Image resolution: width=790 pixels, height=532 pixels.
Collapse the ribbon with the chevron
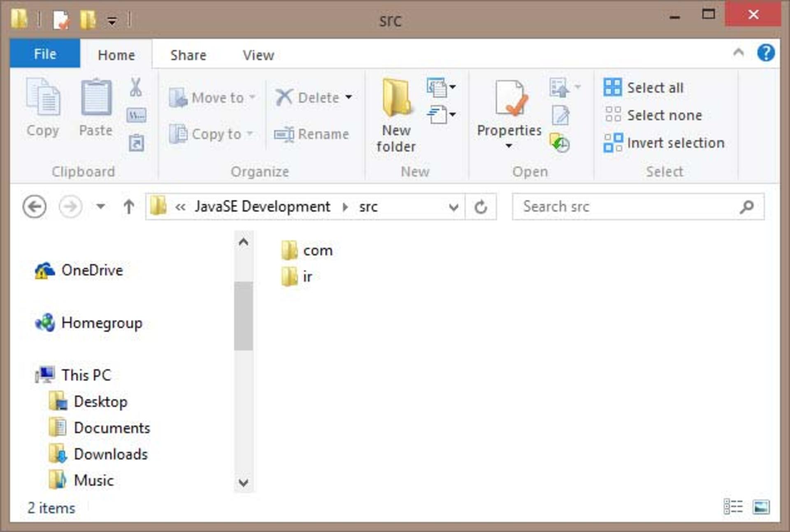(739, 52)
